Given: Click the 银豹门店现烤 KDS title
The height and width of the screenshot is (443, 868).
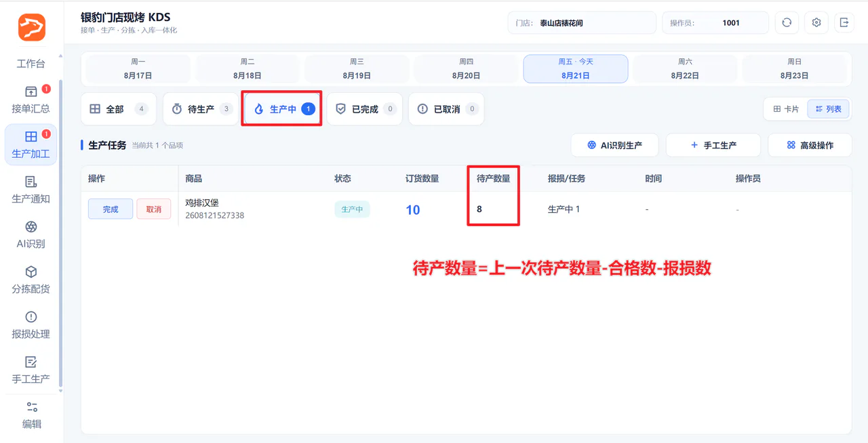Looking at the screenshot, I should 125,17.
